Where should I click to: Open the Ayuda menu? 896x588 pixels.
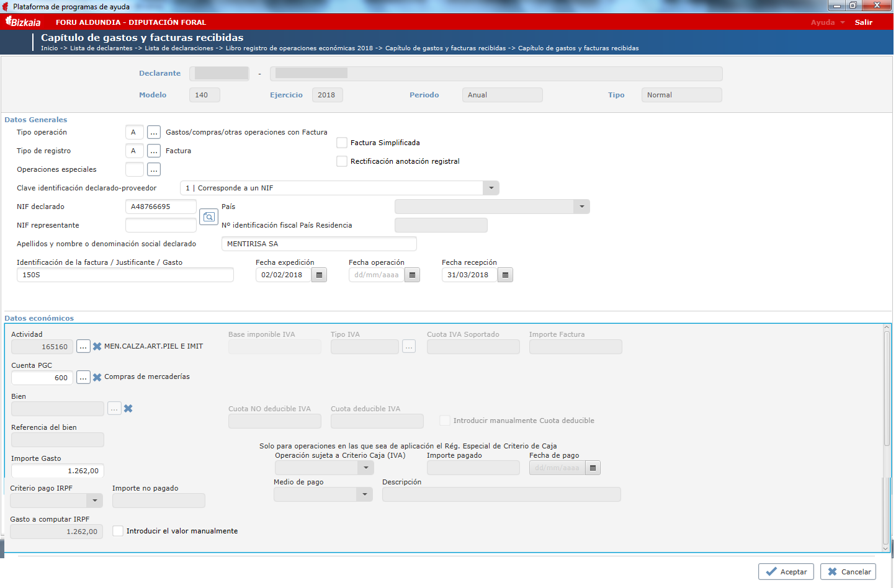click(828, 22)
